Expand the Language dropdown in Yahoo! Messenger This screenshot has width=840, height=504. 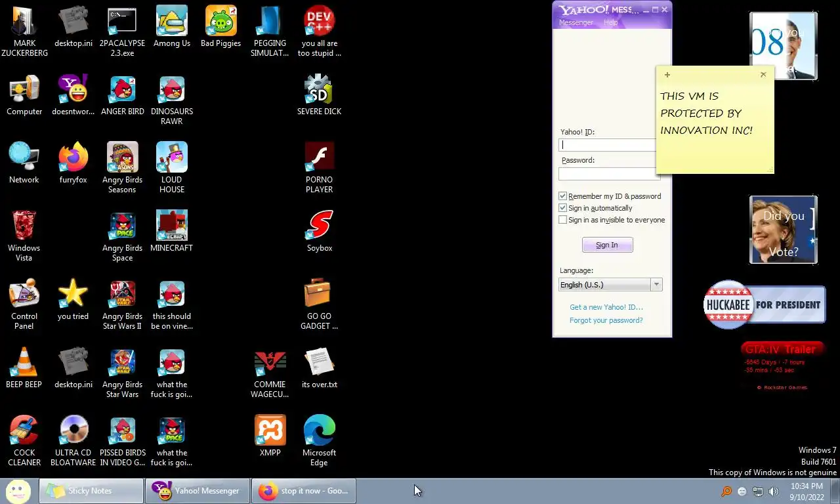[x=656, y=285]
